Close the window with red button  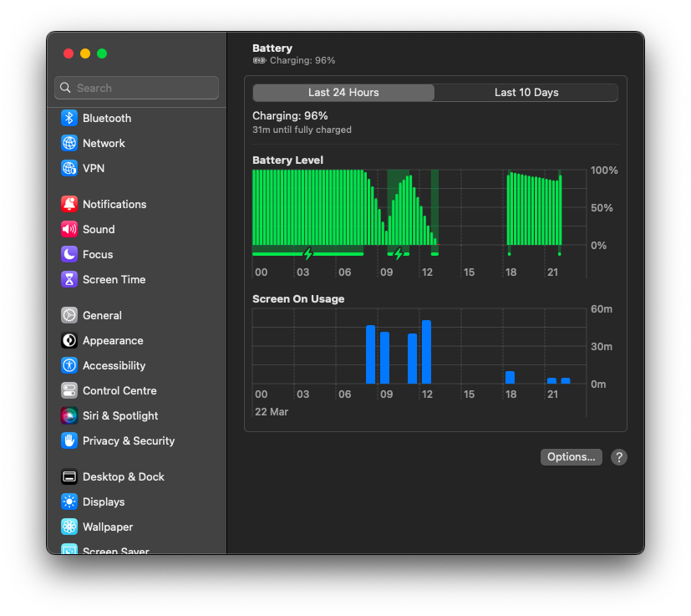click(x=69, y=53)
